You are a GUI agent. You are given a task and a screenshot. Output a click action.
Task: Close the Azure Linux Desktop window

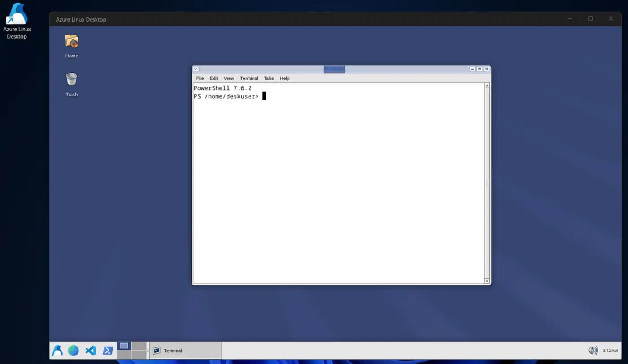pos(611,19)
